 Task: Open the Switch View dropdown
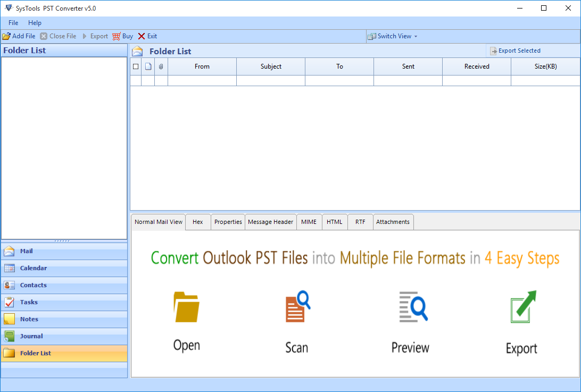click(x=393, y=36)
